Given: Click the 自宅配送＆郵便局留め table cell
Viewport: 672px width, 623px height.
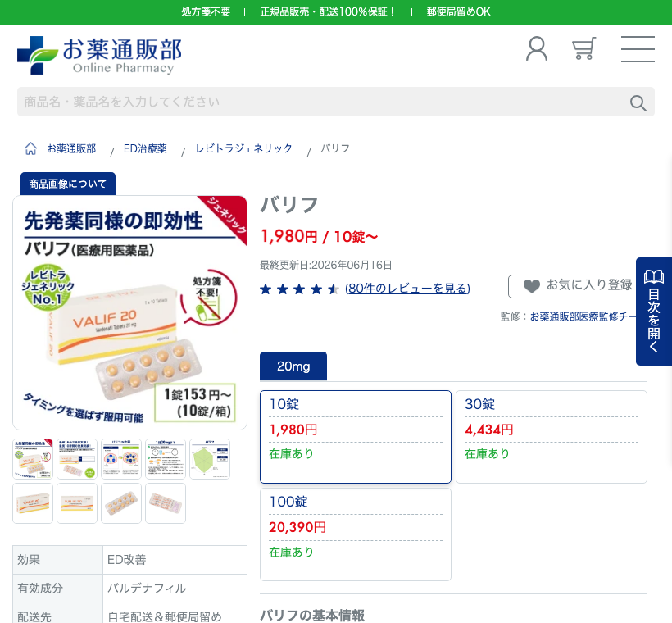Looking at the screenshot, I should (175, 614).
